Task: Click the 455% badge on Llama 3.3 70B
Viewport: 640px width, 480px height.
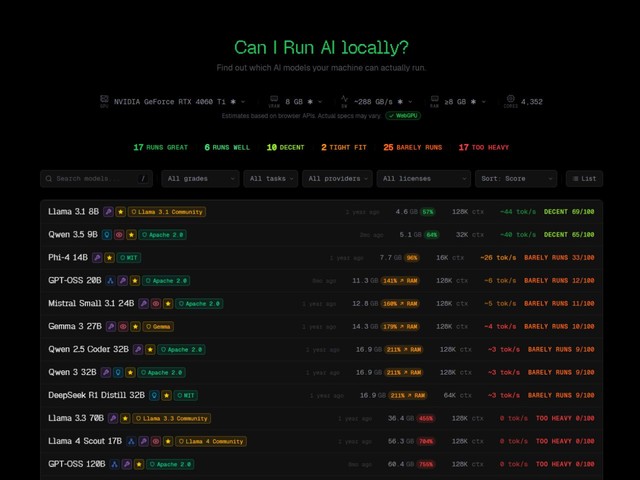Action: (x=426, y=418)
